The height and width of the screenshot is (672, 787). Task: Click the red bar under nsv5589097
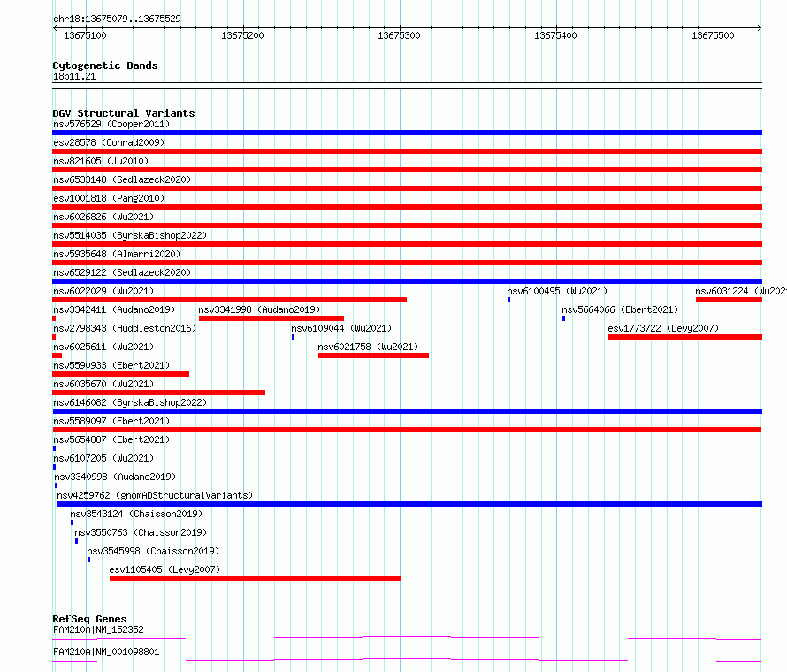coord(407,430)
